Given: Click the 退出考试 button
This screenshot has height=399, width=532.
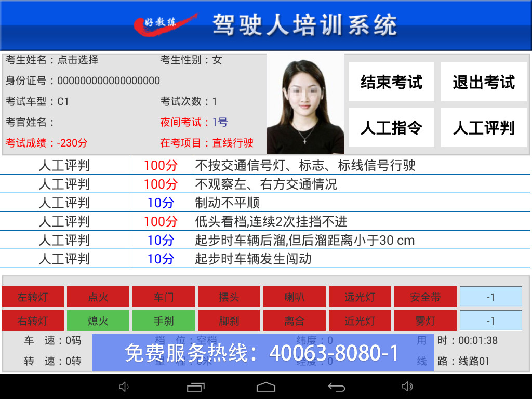Looking at the screenshot, I should tap(484, 82).
